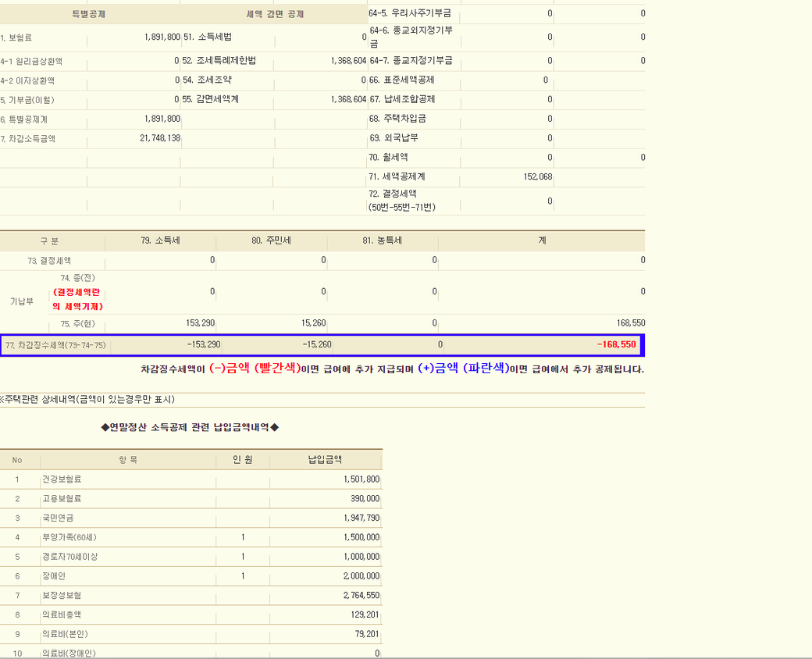Image resolution: width=812 pixels, height=659 pixels.
Task: Click the 1,891,800 amount beside 보험료
Action: pos(162,37)
